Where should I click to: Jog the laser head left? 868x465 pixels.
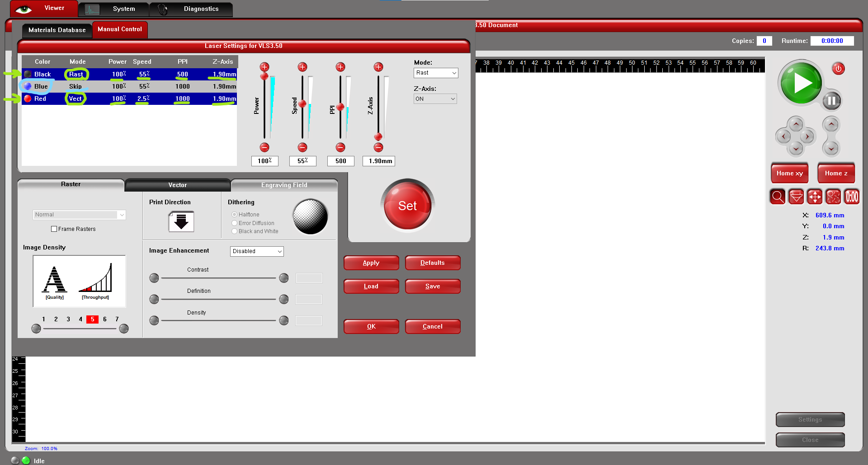coord(783,136)
